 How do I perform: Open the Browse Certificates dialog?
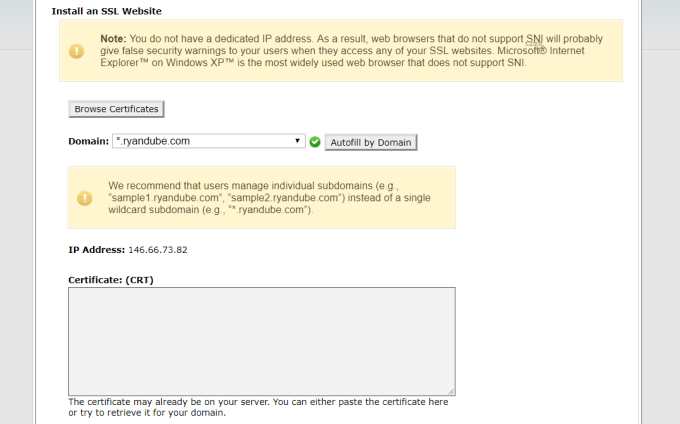click(117, 108)
